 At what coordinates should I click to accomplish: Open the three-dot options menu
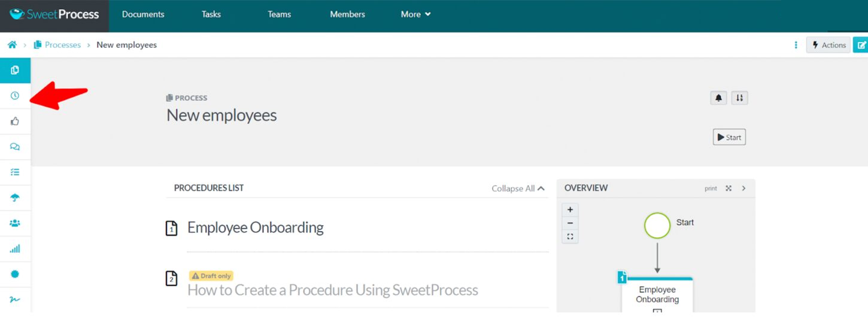click(796, 45)
